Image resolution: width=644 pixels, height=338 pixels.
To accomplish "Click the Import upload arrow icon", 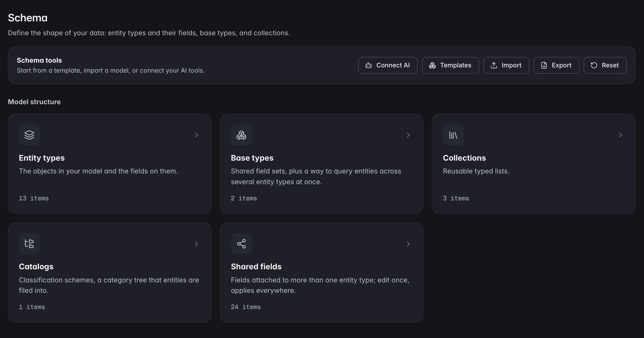I will pos(494,65).
